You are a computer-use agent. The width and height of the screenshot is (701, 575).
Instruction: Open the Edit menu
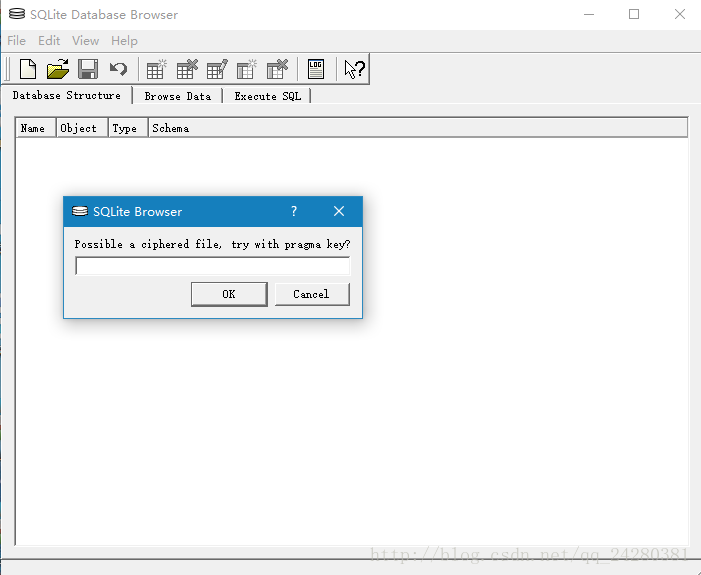(x=49, y=41)
